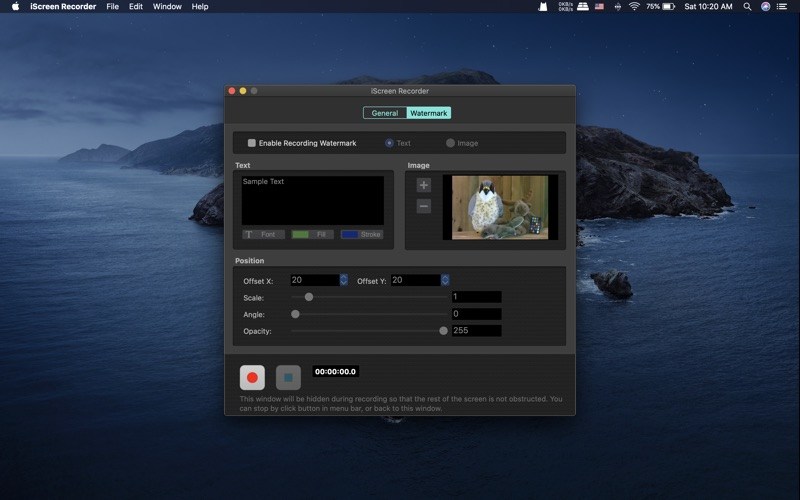Click the Sample Text input area
Viewport: 800px width, 500px height.
(x=312, y=200)
